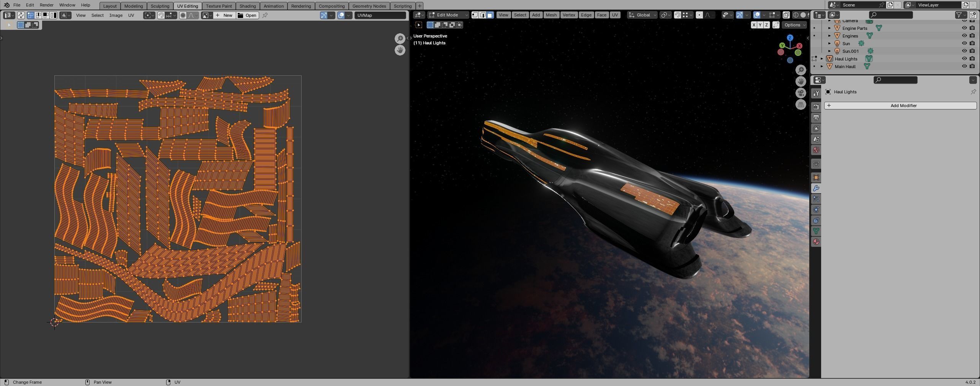Expand Main Haull in outliner
This screenshot has height=386, width=980.
[822, 66]
